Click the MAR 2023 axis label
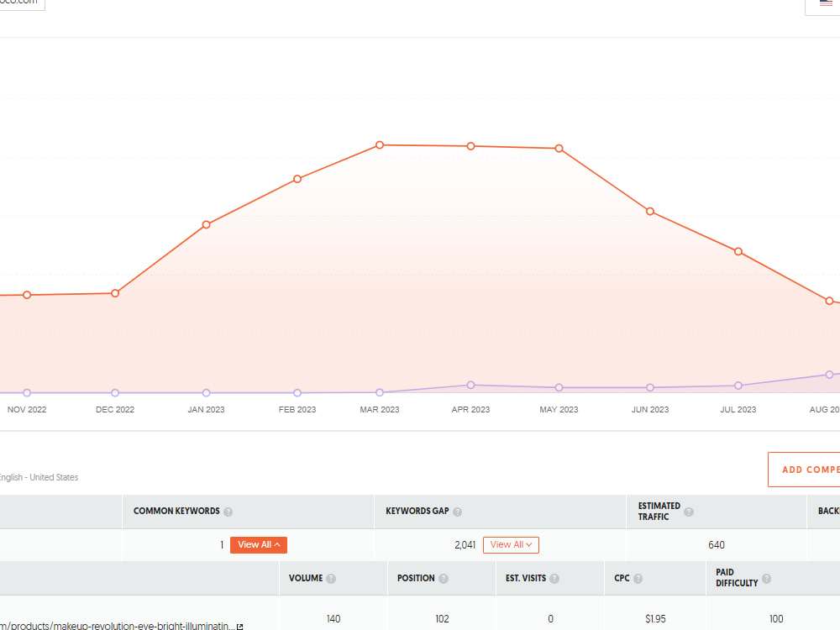 tap(380, 410)
